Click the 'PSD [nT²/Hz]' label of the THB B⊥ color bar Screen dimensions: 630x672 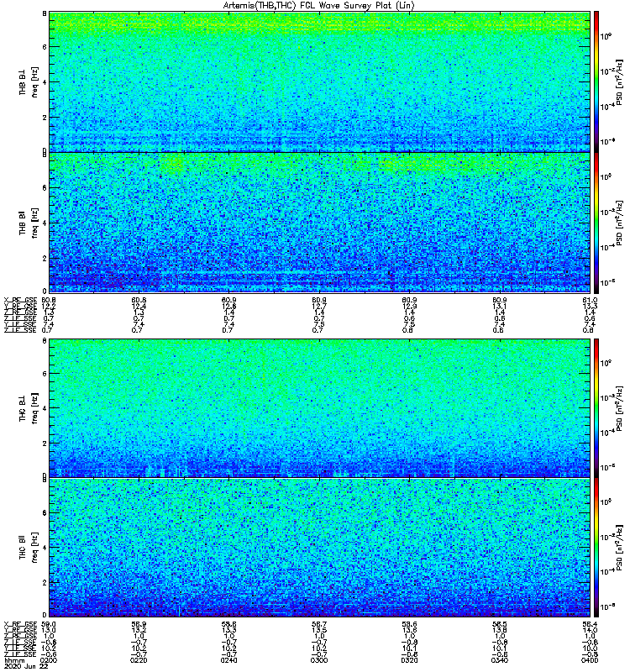[619, 81]
